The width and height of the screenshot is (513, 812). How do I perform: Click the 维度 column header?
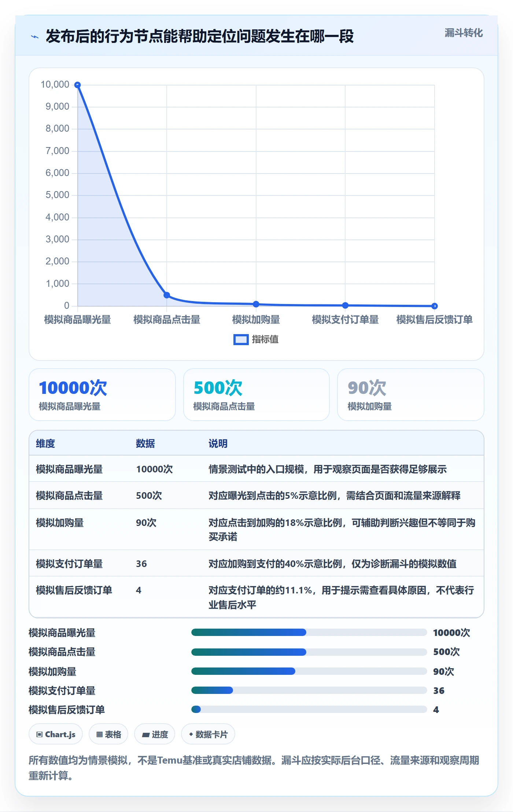(x=45, y=443)
